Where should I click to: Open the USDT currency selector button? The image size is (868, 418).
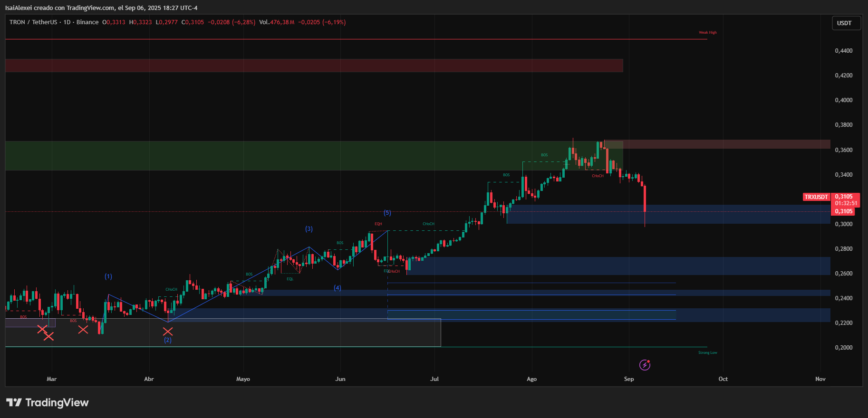pos(846,23)
